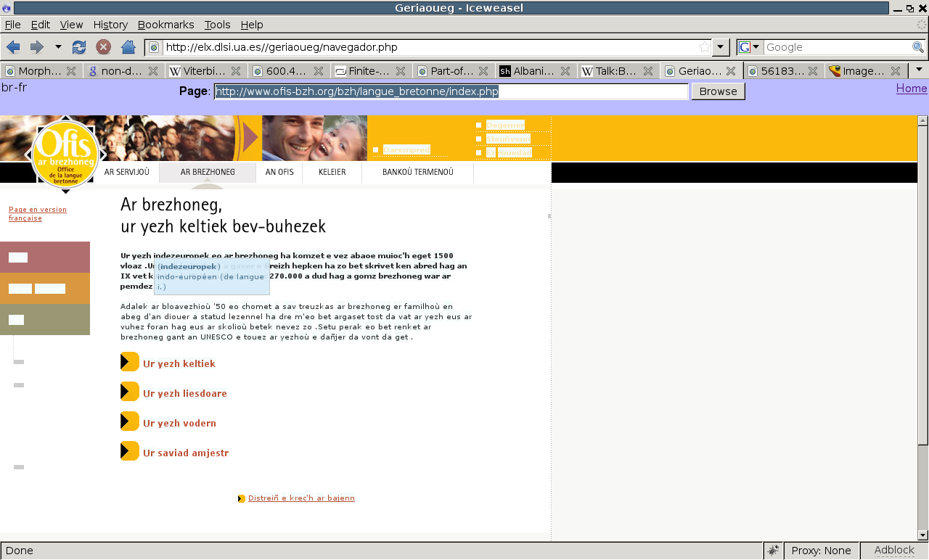Reload the current page

point(79,47)
